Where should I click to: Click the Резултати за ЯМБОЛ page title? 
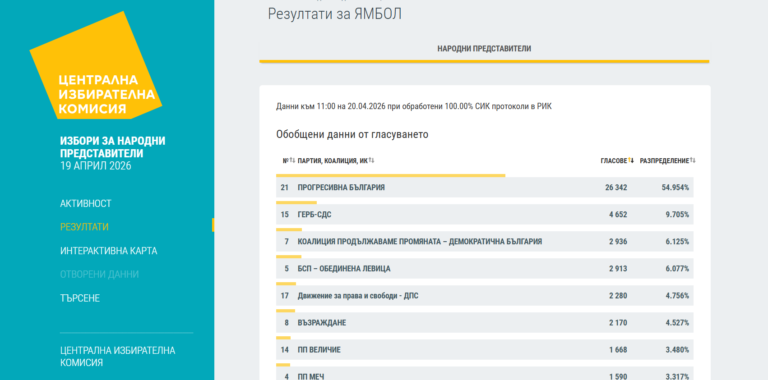coord(335,14)
